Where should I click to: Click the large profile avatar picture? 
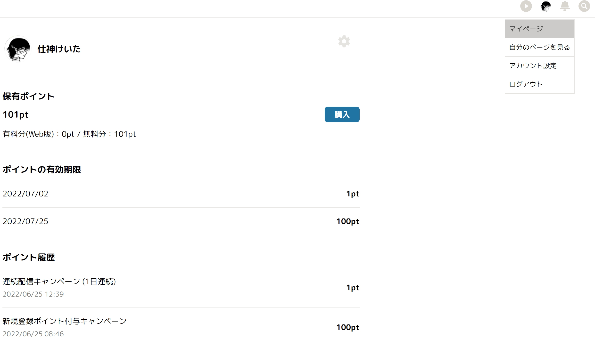[18, 49]
